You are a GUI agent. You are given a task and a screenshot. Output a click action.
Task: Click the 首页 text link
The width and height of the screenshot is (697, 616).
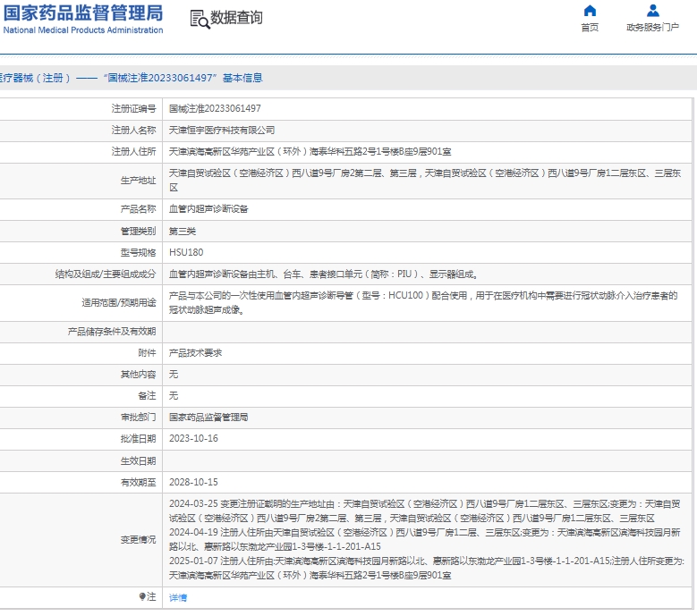coord(590,28)
